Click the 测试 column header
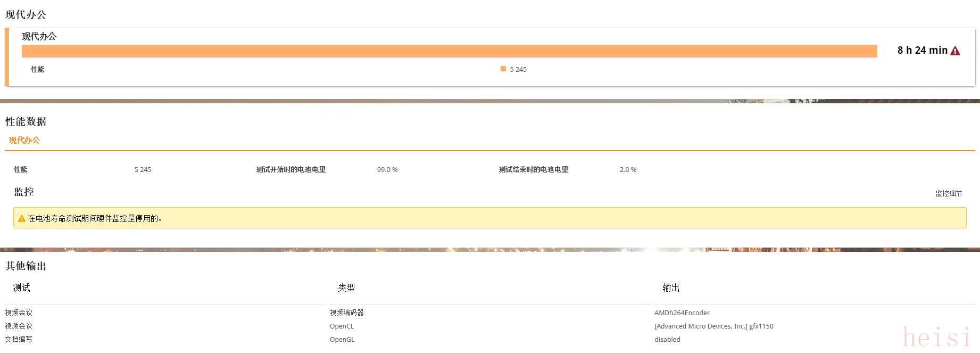The height and width of the screenshot is (353, 980). (x=22, y=288)
